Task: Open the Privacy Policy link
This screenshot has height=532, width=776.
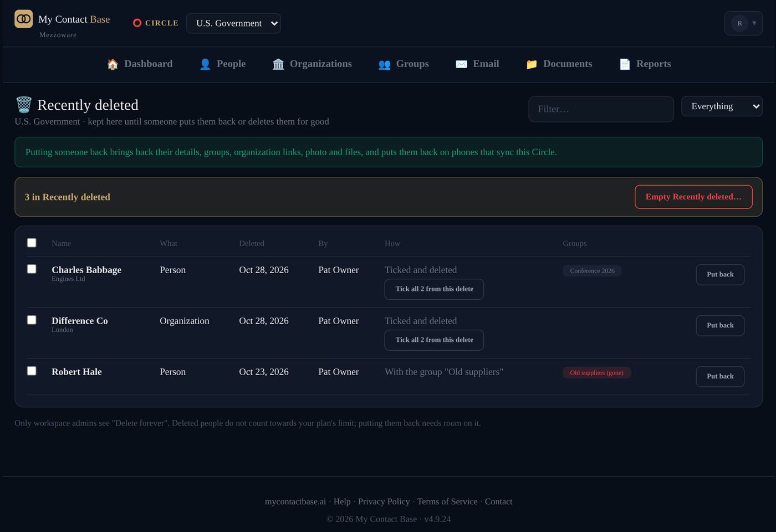Action: pyautogui.click(x=384, y=502)
